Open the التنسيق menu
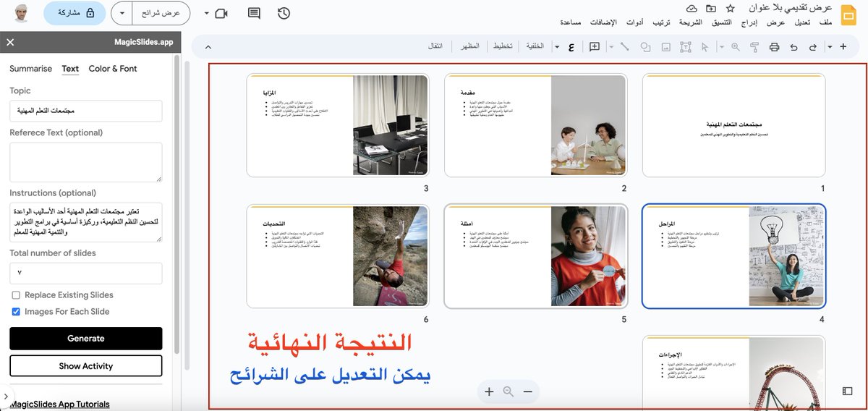This screenshot has width=868, height=411. [721, 22]
